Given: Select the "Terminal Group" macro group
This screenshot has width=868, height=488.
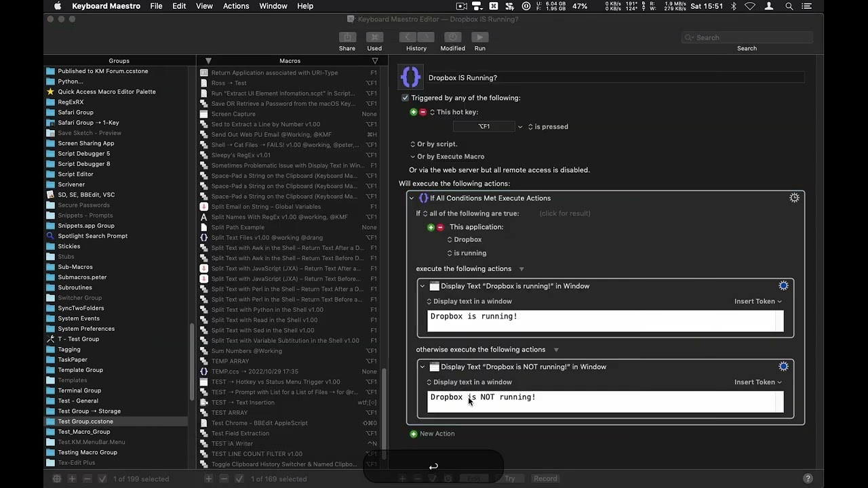Looking at the screenshot, I should click(116, 390).
